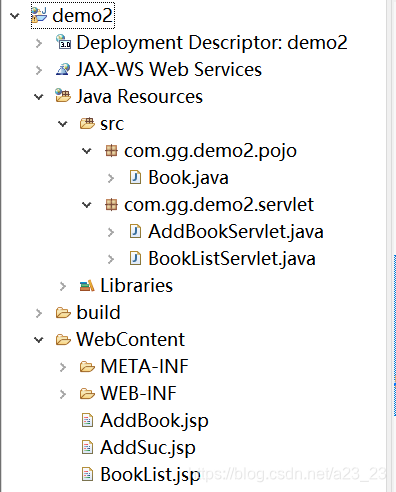Viewport: 396px width, 492px height.
Task: Expand JAX-WS Web Services node
Action: click(39, 70)
